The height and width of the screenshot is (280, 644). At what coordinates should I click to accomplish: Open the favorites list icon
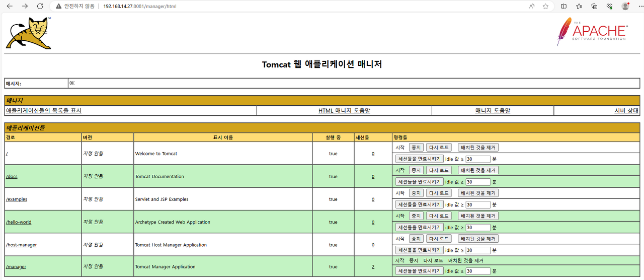click(579, 7)
